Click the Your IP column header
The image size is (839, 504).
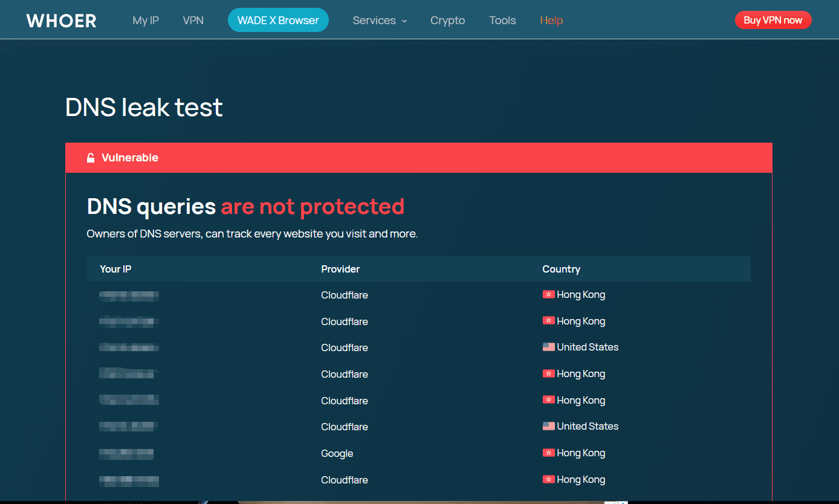[115, 269]
